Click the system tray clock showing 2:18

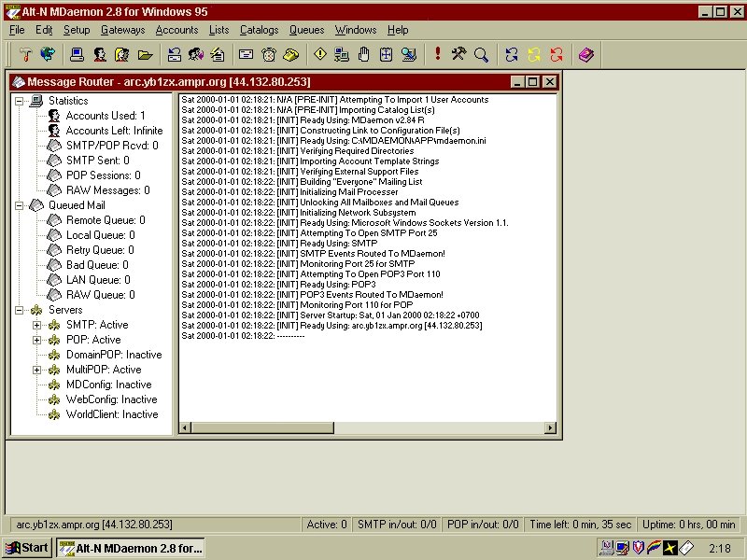pyautogui.click(x=719, y=549)
